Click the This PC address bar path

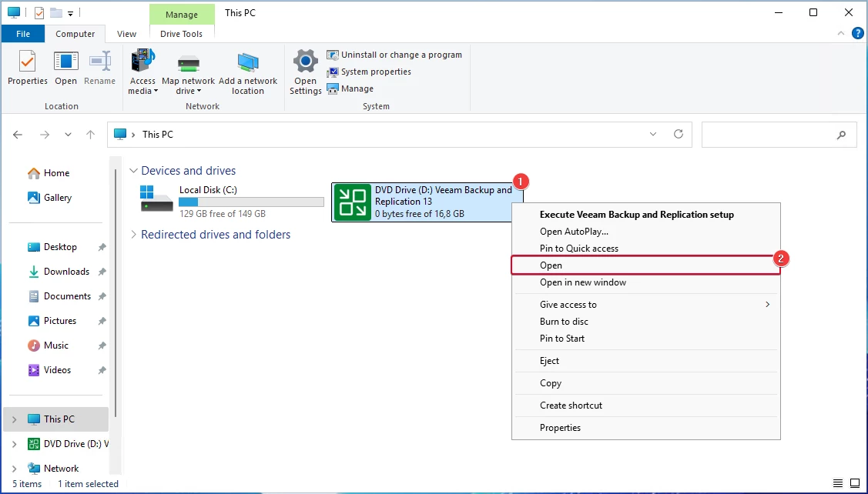[158, 135]
